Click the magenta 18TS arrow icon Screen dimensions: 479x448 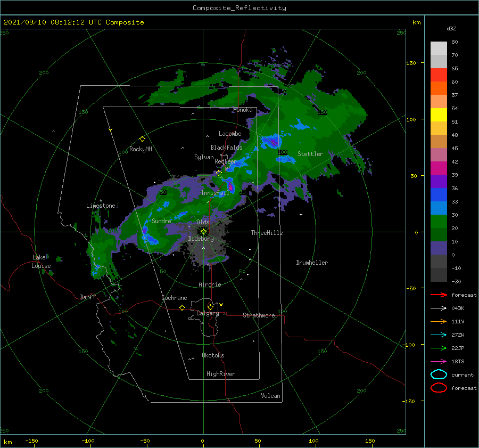439,362
